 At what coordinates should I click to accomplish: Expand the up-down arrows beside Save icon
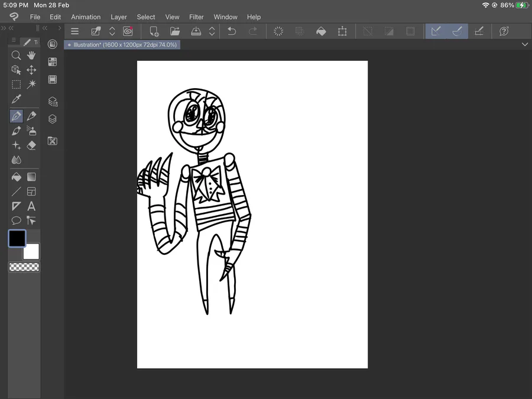click(212, 31)
